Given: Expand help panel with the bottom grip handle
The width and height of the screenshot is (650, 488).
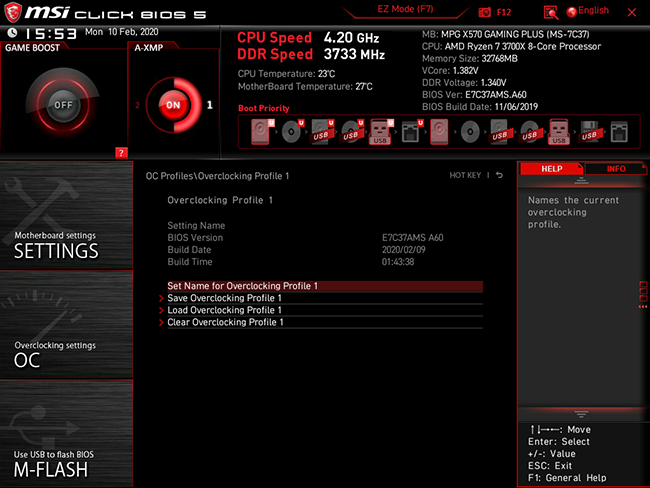Looking at the screenshot, I should (x=581, y=414).
